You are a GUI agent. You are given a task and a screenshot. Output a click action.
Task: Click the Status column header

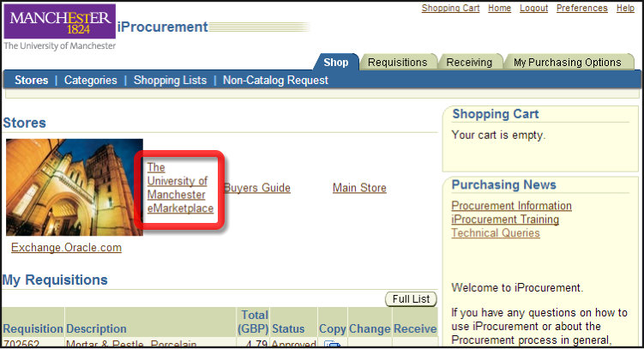[288, 329]
